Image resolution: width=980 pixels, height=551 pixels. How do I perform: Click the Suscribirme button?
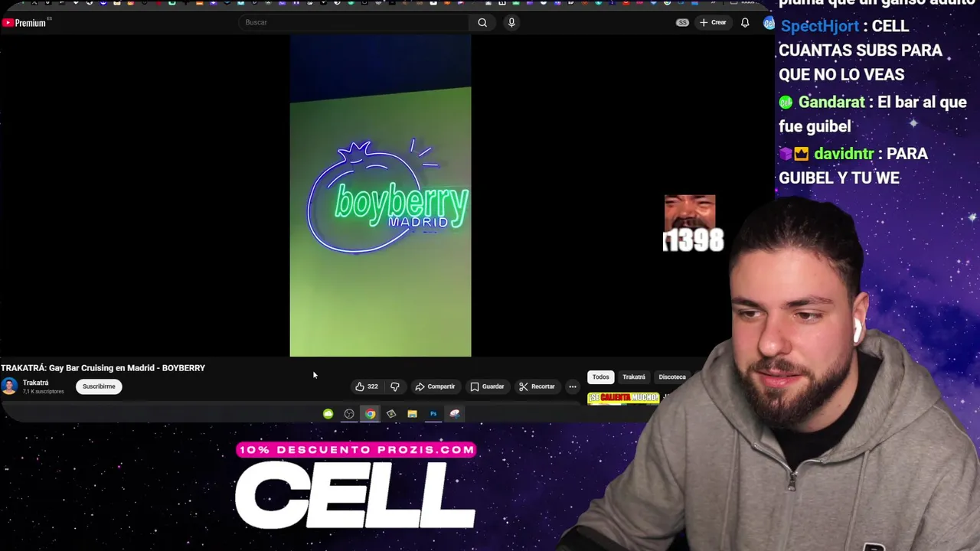99,386
